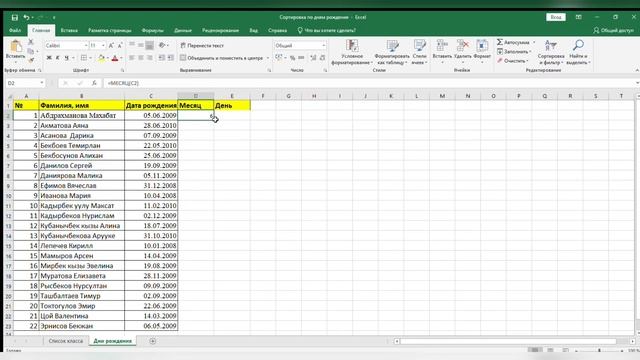This screenshot has width=640, height=360.
Task: Open the Calibri font name dropdown
Action: tap(86, 46)
